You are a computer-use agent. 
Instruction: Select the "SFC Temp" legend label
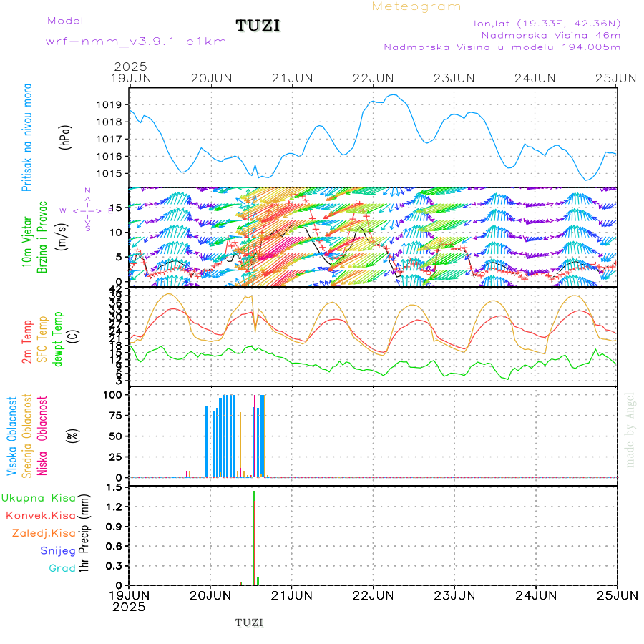42,339
